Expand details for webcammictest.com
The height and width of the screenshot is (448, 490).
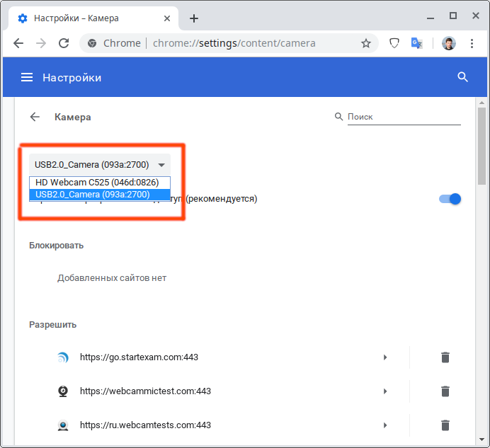pyautogui.click(x=385, y=391)
